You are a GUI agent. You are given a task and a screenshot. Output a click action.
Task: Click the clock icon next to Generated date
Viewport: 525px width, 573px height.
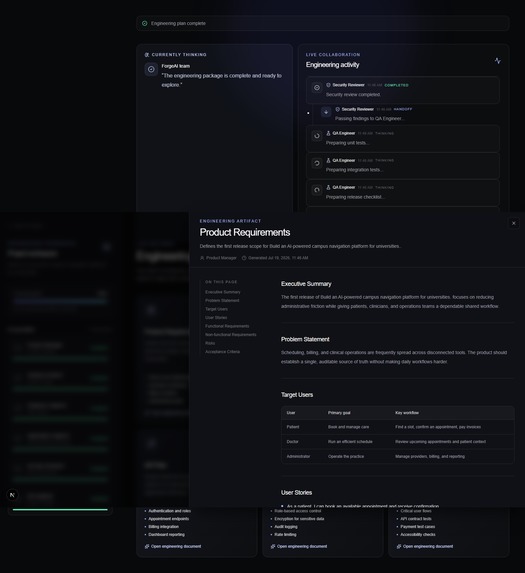pos(244,258)
